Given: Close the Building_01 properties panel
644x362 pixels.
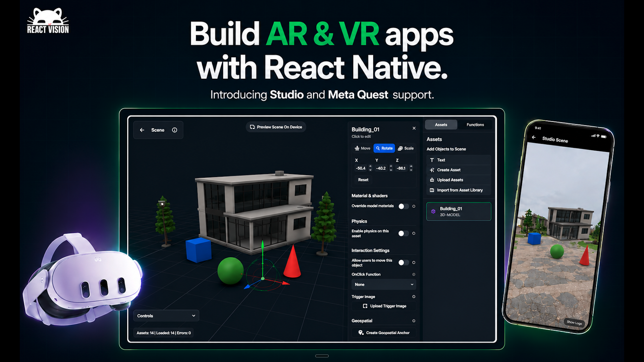Looking at the screenshot, I should 414,128.
